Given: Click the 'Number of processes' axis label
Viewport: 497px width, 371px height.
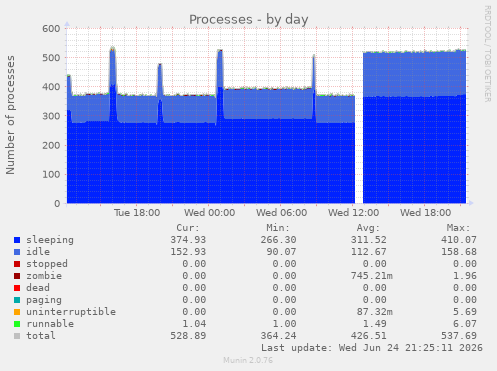Looking at the screenshot, I should [10, 115].
